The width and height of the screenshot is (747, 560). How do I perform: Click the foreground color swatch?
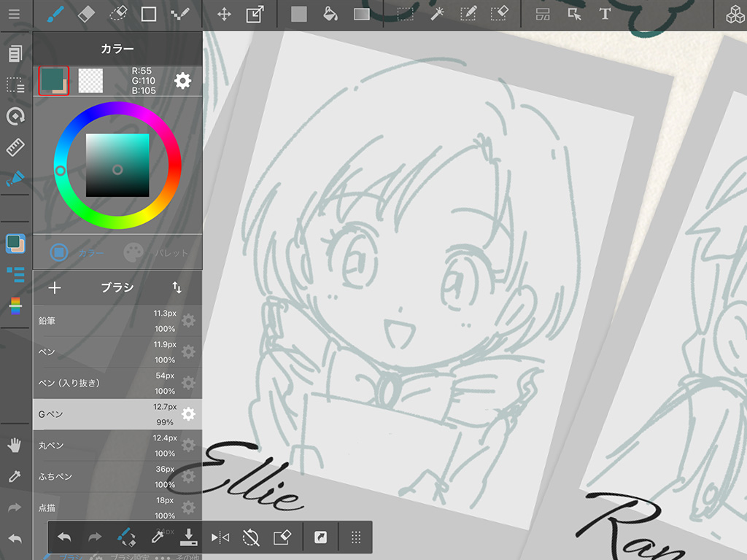53,80
